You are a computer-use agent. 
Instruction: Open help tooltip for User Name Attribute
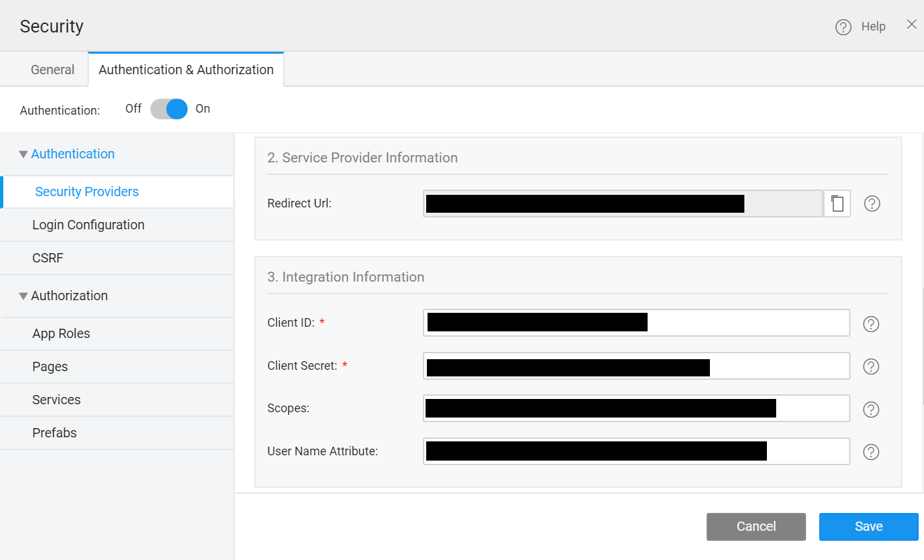[x=871, y=451]
